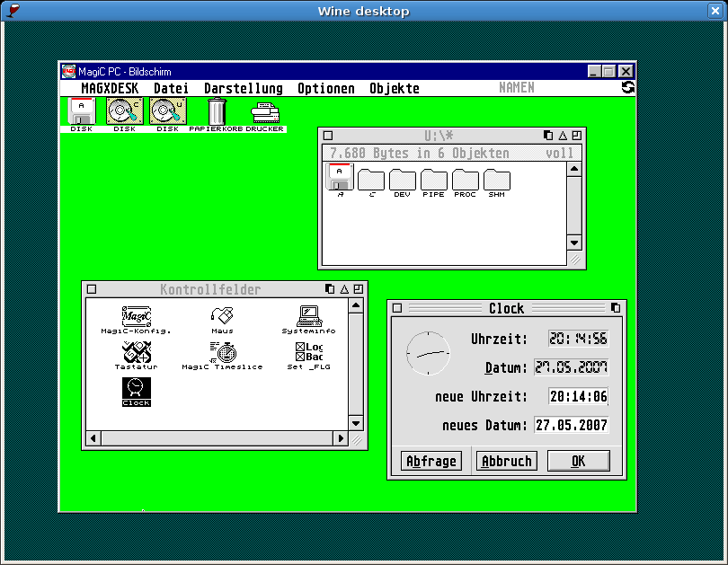728x565 pixels.
Task: Click the left arrow in Kontrollfelder horizontal scrollbar
Action: (x=93, y=438)
